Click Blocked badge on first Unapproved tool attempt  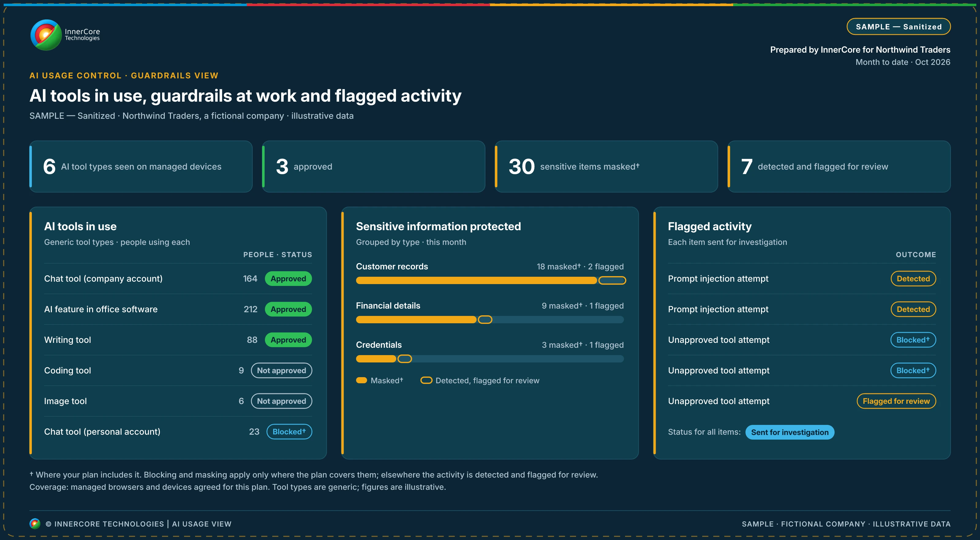click(x=913, y=340)
